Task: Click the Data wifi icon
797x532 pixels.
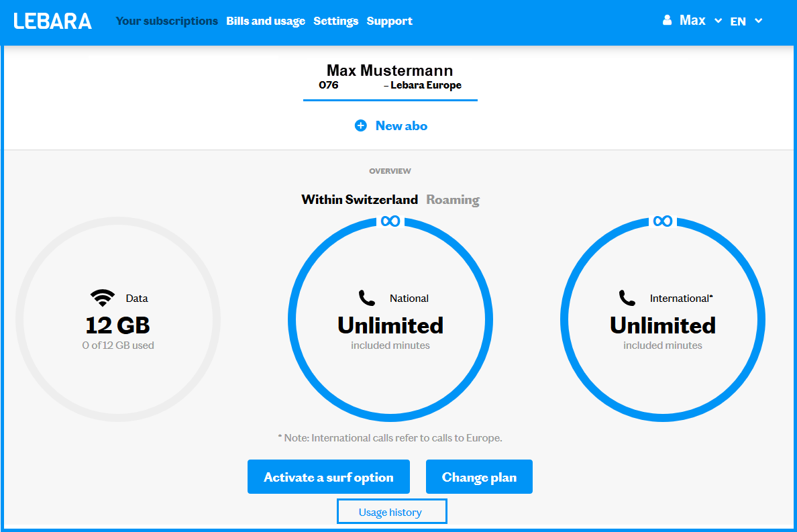Action: tap(103, 298)
